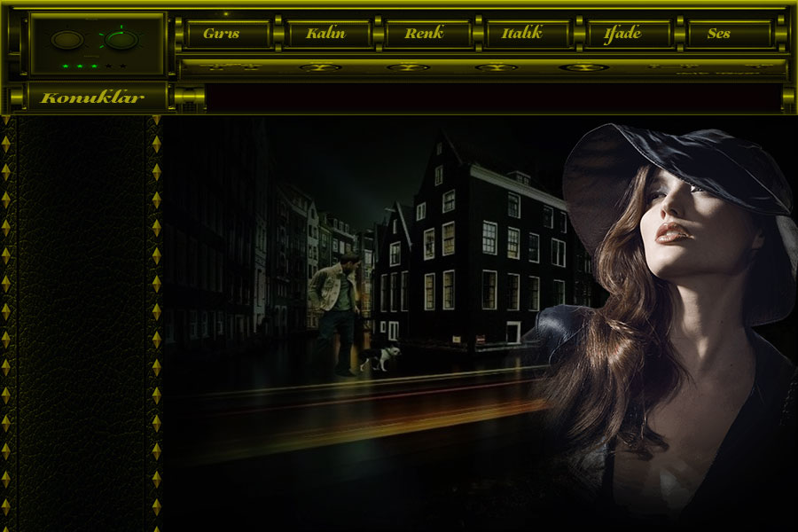This screenshot has height=532, width=798.
Task: Click the second green star light
Action: click(79, 66)
